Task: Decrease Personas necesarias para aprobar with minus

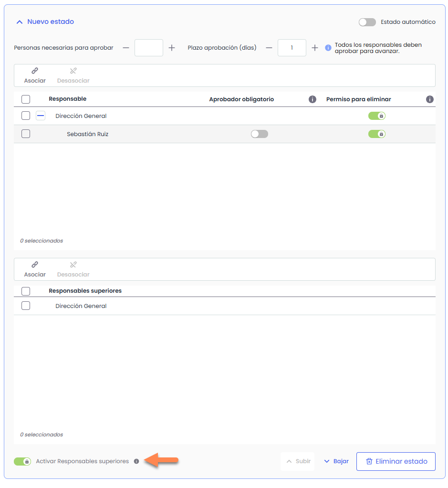Action: [x=126, y=48]
